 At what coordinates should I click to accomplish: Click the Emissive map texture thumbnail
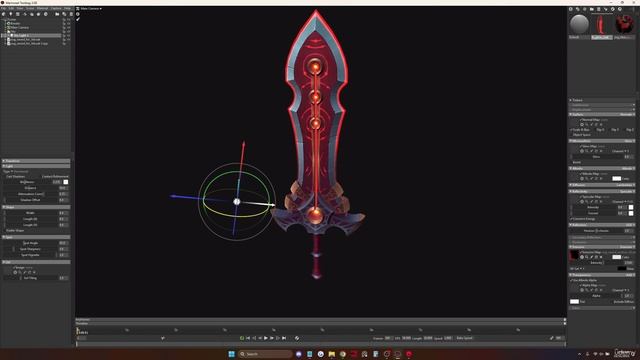pos(574,255)
